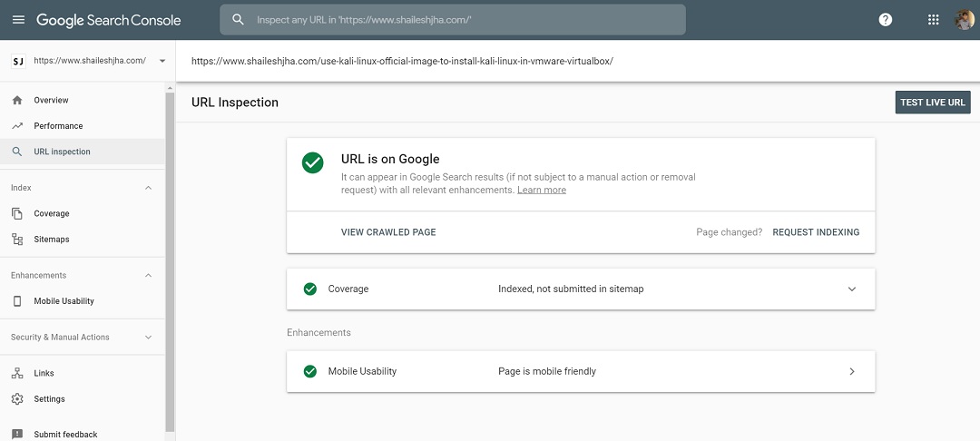Click green checkmark in Coverage row
Image resolution: width=980 pixels, height=441 pixels.
[310, 289]
